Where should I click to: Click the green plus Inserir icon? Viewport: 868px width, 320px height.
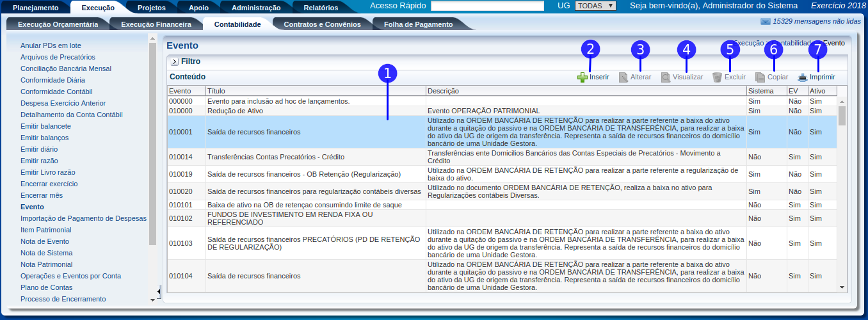[x=582, y=77]
